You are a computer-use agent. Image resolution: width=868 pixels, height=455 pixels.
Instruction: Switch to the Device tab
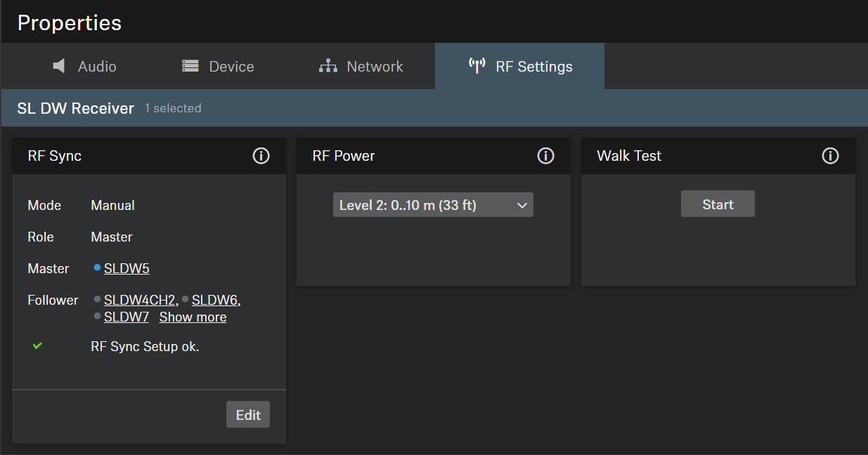click(x=218, y=66)
